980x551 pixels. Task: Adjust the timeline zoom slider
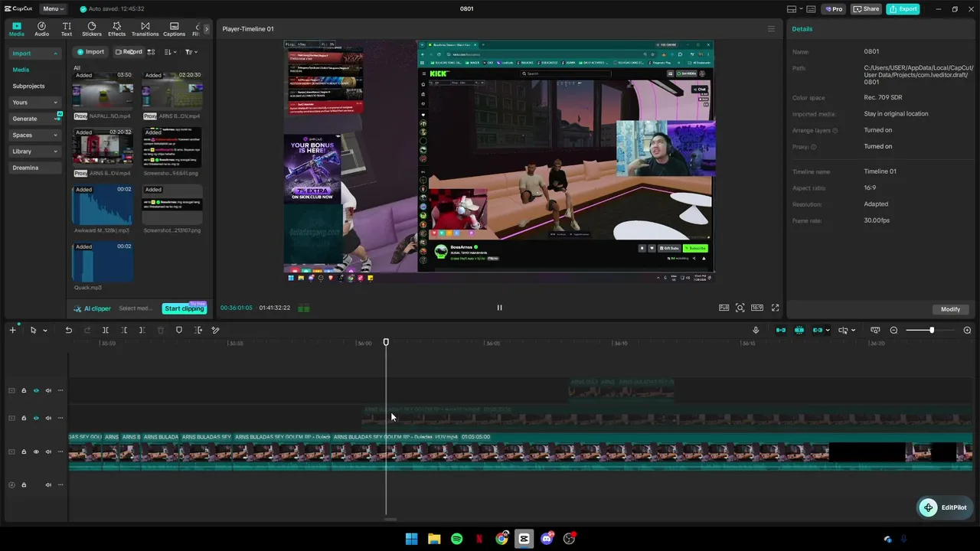point(931,330)
